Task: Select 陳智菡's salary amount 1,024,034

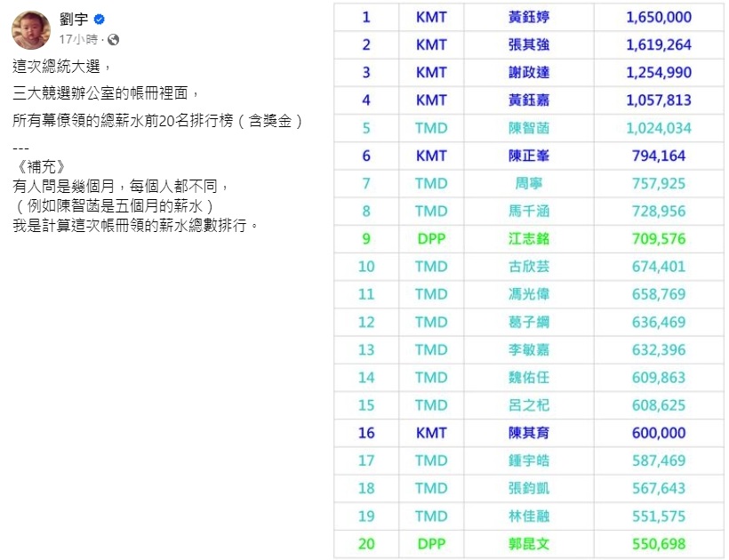Action: click(659, 128)
